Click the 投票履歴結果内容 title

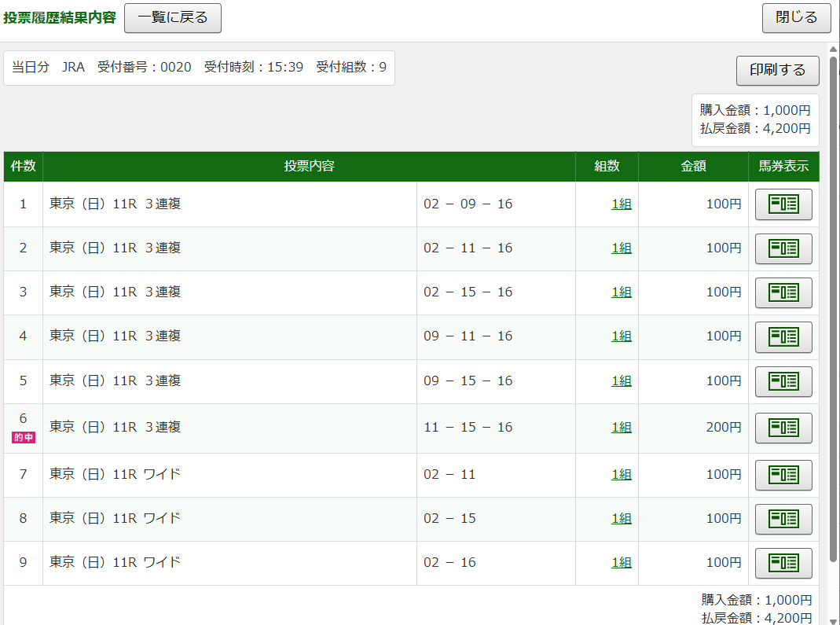click(x=60, y=17)
